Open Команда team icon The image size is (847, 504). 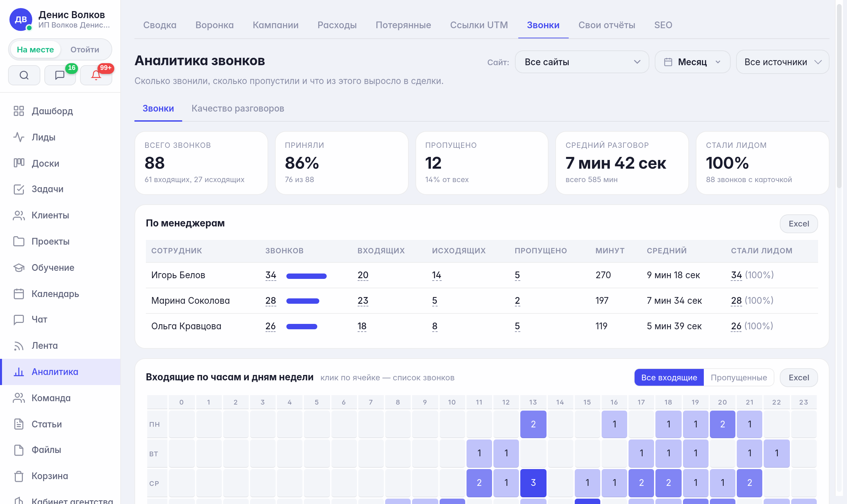(19, 398)
